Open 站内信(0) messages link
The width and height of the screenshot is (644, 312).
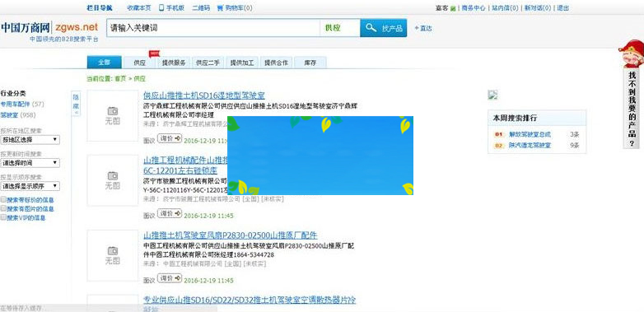(x=505, y=7)
